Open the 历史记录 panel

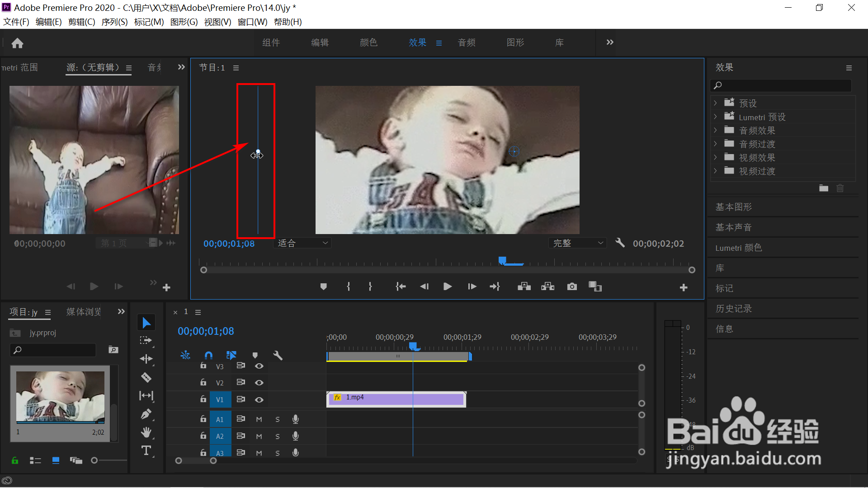tap(733, 309)
